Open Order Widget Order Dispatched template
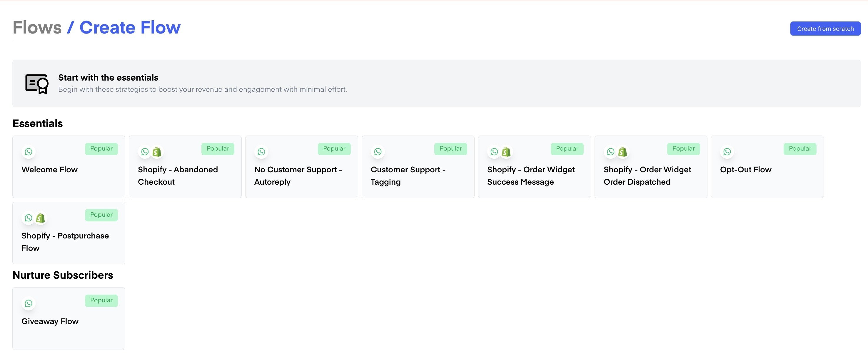868x354 pixels. click(651, 167)
